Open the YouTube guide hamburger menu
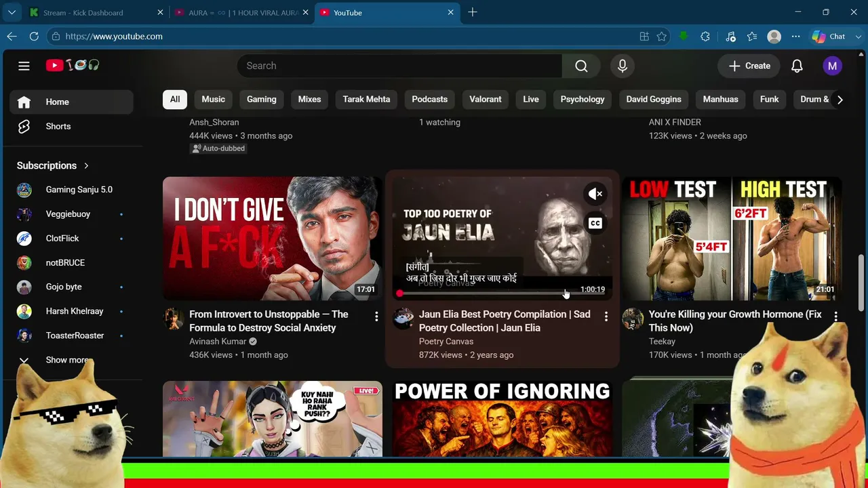 click(24, 66)
